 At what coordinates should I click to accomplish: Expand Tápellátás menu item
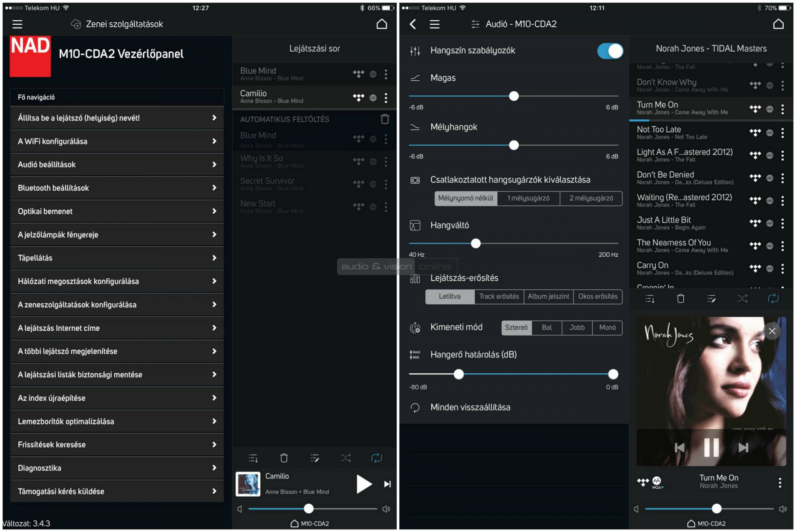click(x=117, y=258)
